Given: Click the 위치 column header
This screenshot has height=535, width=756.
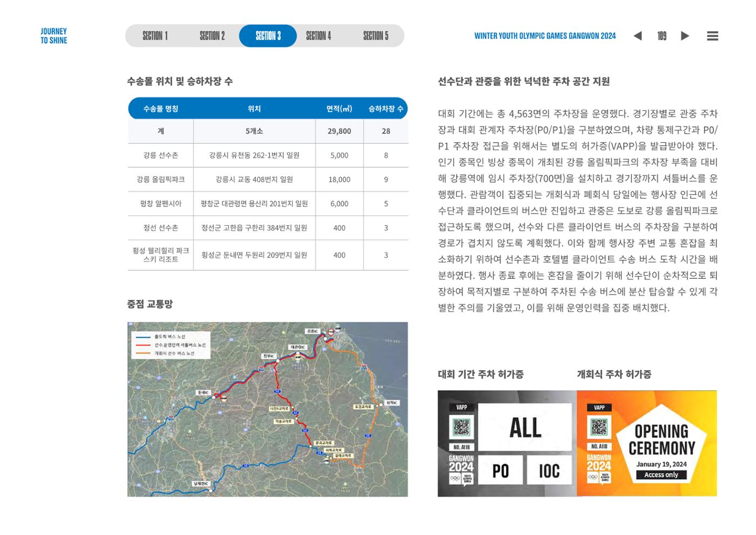Looking at the screenshot, I should (254, 109).
